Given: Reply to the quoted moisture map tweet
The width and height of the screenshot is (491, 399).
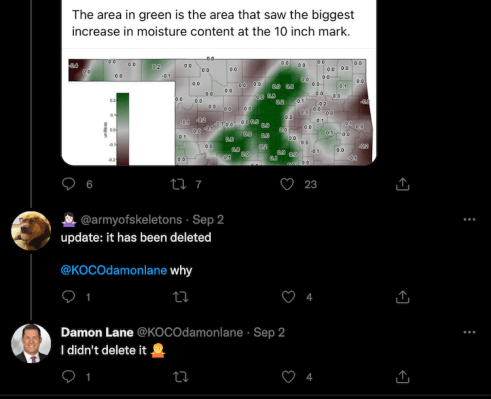Looking at the screenshot, I should [x=69, y=184].
